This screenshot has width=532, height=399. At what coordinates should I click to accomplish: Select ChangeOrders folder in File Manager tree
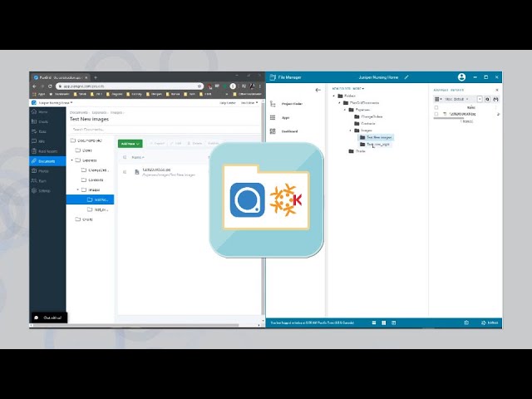coord(368,116)
